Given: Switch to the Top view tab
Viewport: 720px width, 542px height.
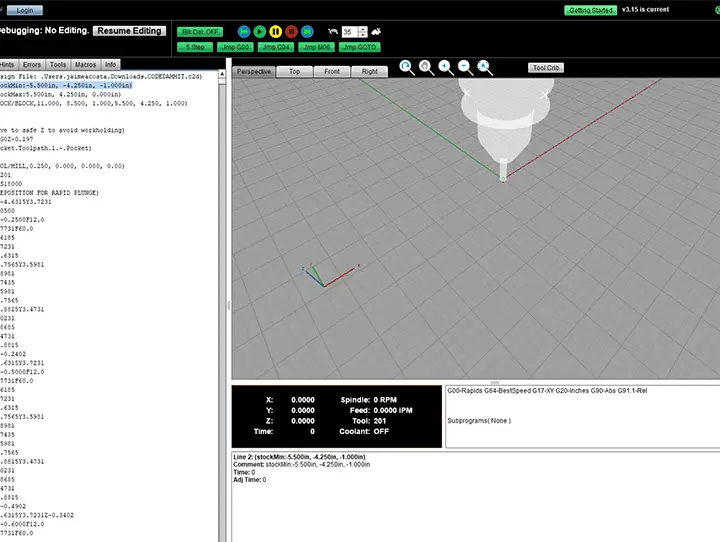Looking at the screenshot, I should click(x=294, y=72).
